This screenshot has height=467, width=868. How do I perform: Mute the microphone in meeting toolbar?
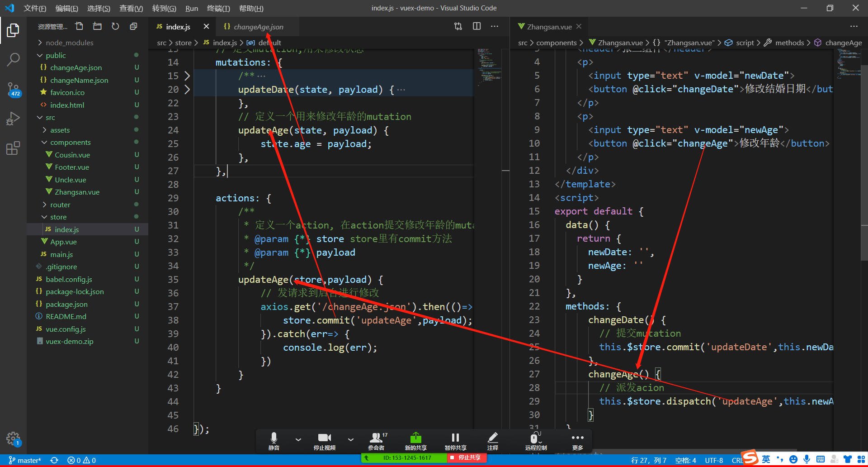(274, 441)
